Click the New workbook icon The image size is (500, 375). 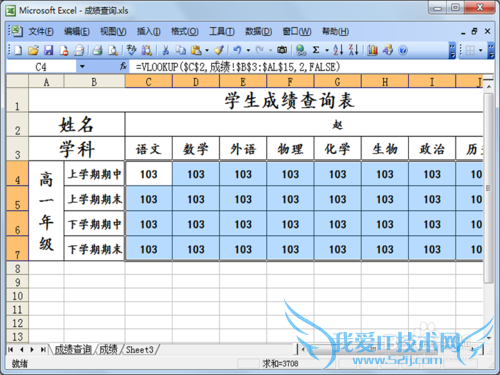[x=18, y=50]
